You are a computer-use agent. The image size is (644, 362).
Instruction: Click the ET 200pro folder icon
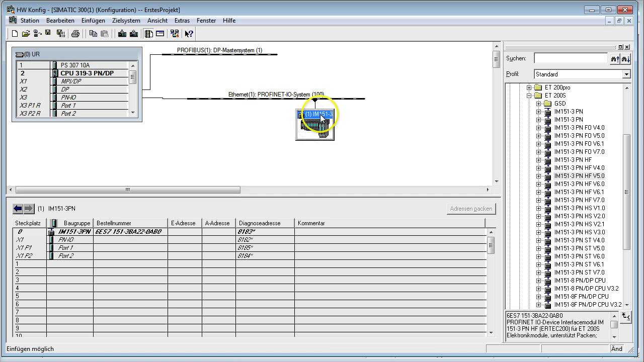[538, 87]
